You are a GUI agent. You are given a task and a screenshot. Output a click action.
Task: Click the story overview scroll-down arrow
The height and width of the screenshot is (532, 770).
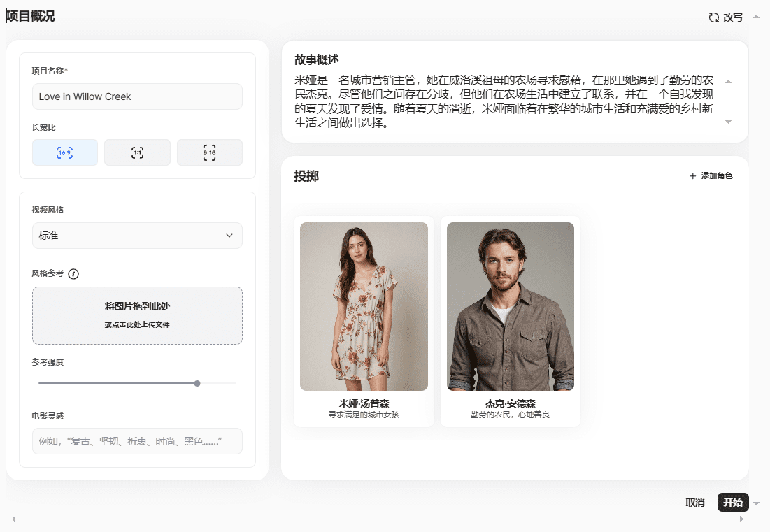coord(728,122)
